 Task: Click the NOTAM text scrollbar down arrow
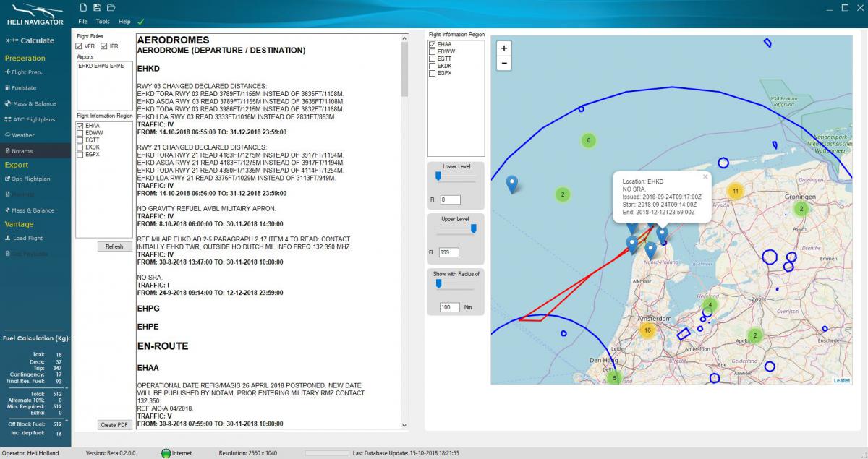[404, 426]
